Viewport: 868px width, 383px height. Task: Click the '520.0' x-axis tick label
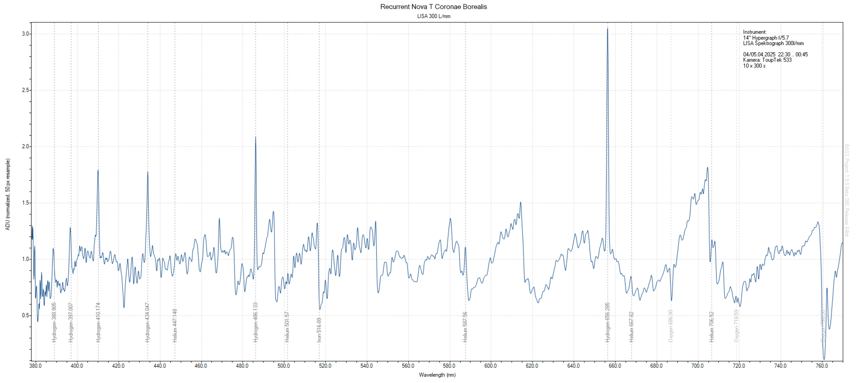[325, 366]
